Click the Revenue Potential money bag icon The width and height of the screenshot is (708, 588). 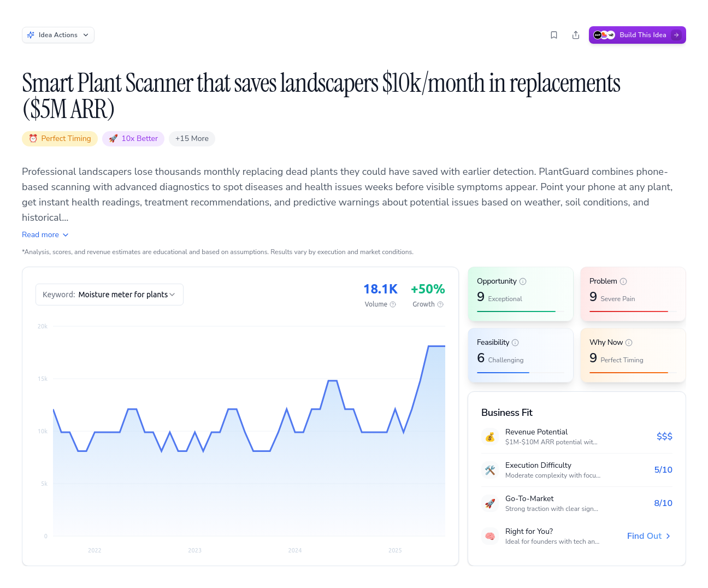point(490,437)
